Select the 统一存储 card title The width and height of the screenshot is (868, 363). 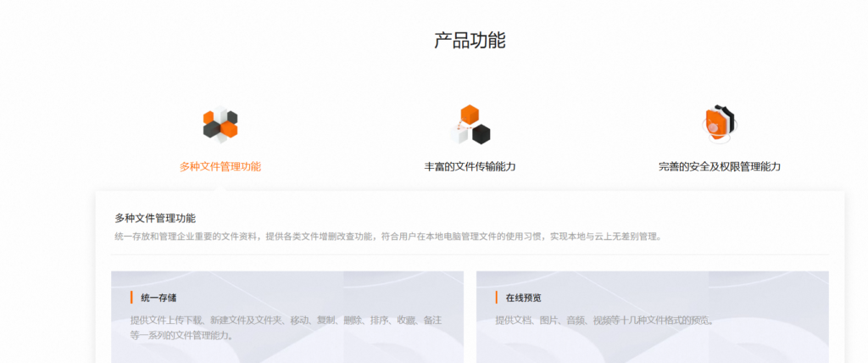coord(159,298)
